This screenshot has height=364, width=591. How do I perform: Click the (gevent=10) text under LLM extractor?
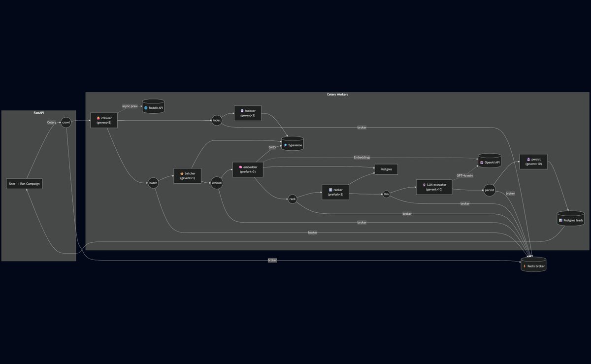434,189
